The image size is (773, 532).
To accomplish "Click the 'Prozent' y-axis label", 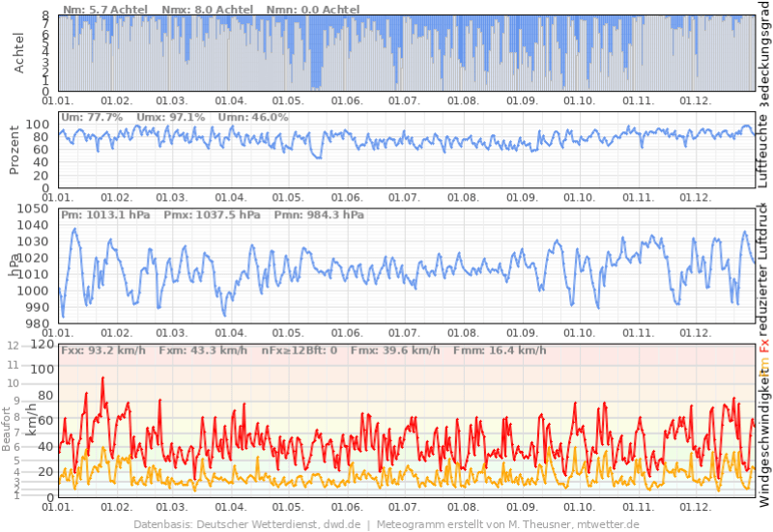I will [14, 150].
